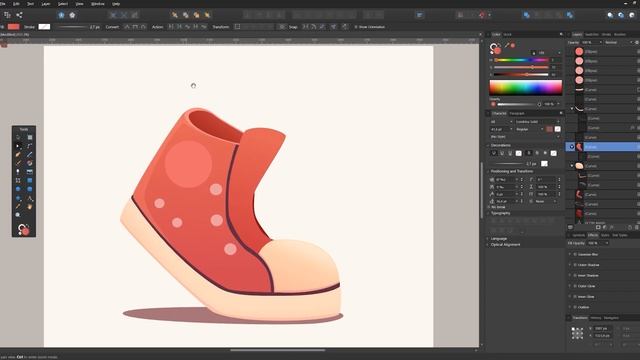Select the blue Ellipse tool
Viewport: 640px width, 360px height.
pyautogui.click(x=18, y=189)
